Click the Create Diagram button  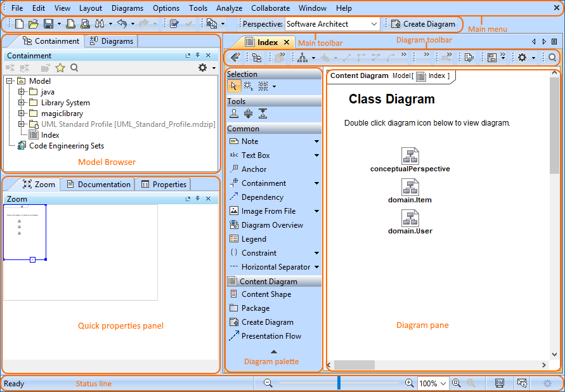[x=423, y=23]
